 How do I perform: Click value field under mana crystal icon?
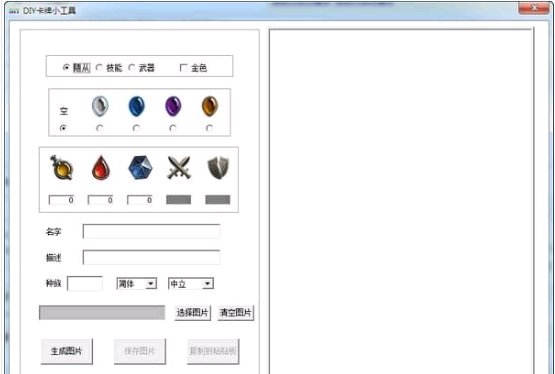coord(140,200)
